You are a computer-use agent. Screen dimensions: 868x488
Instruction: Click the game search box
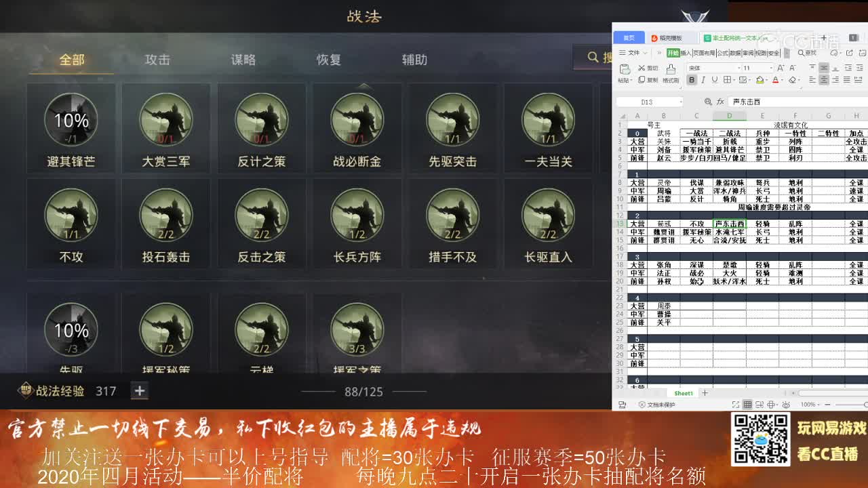(593, 58)
